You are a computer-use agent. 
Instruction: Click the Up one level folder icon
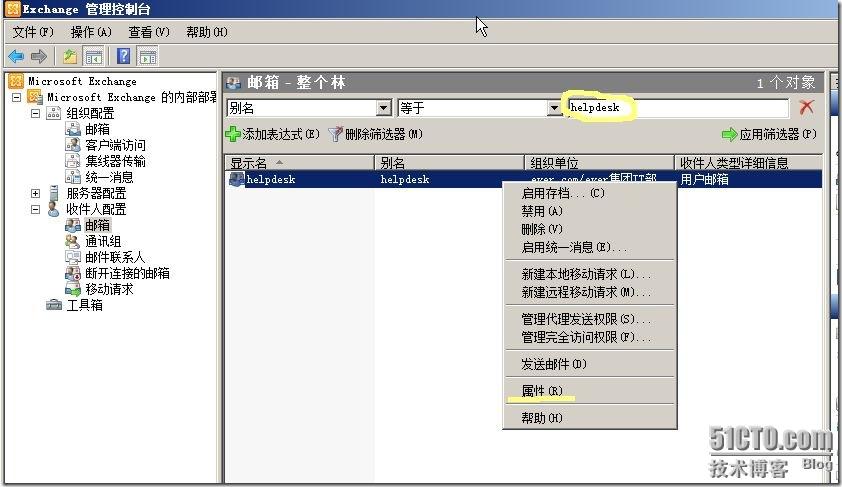(x=70, y=56)
